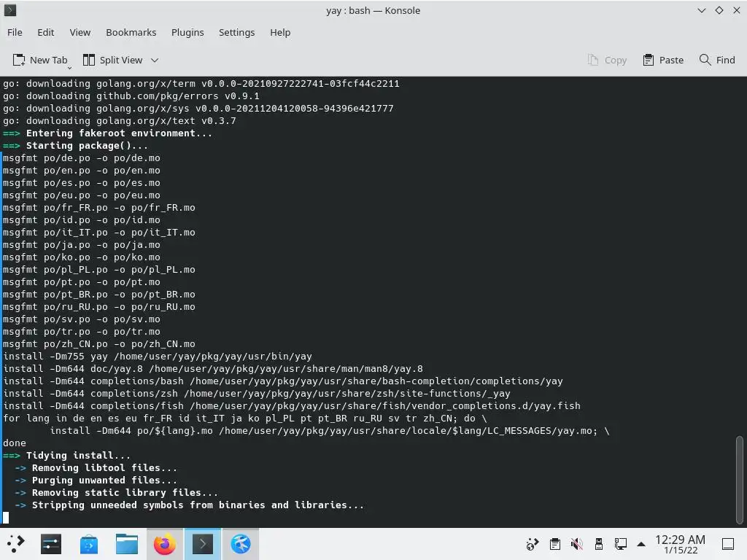The width and height of the screenshot is (747, 560).
Task: Click the Konsole icon in the title bar
Action: click(10, 10)
